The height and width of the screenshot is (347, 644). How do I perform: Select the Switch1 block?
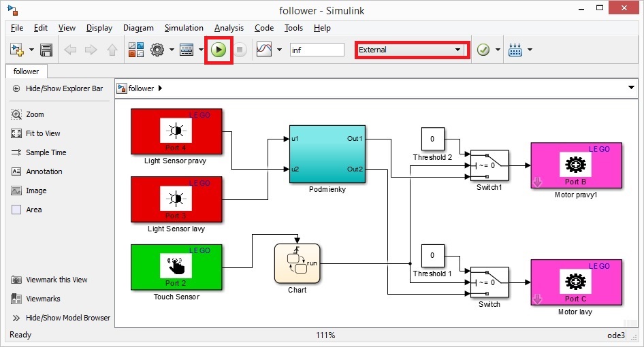point(489,165)
